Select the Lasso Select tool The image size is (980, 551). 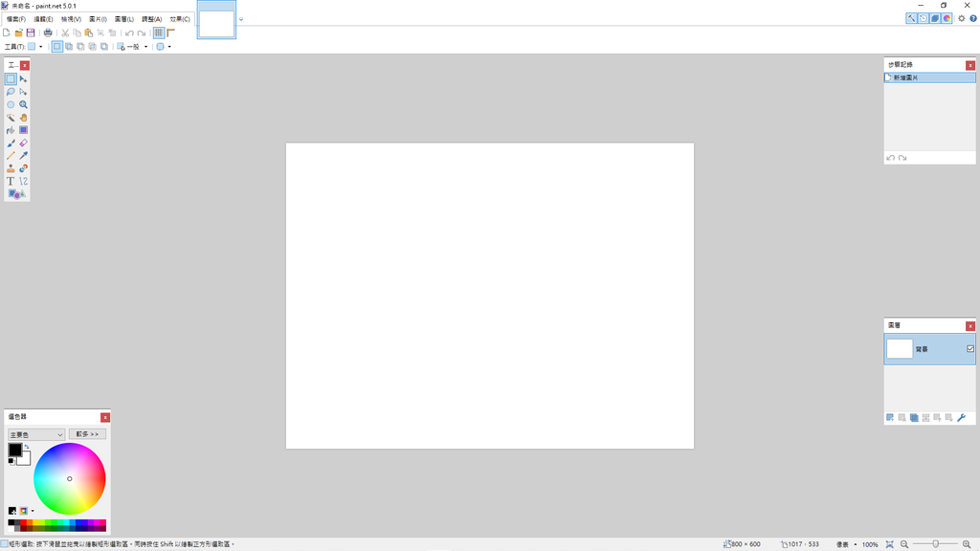[x=11, y=92]
